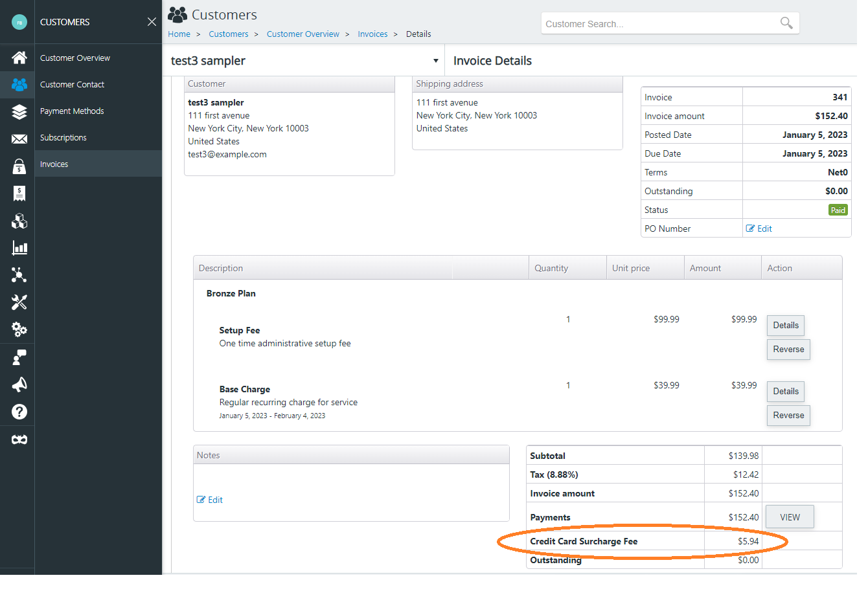Open the network nodes integrations icon
The width and height of the screenshot is (868, 591).
(19, 275)
